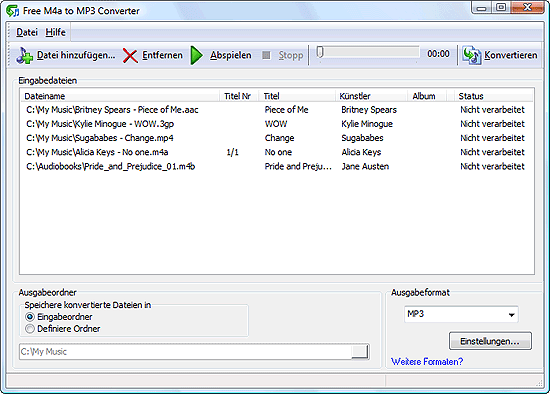Click the C:\My Music output path field

(185, 352)
